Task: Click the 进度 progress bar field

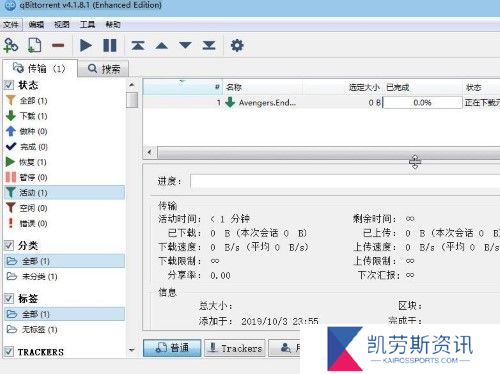Action: [345, 181]
